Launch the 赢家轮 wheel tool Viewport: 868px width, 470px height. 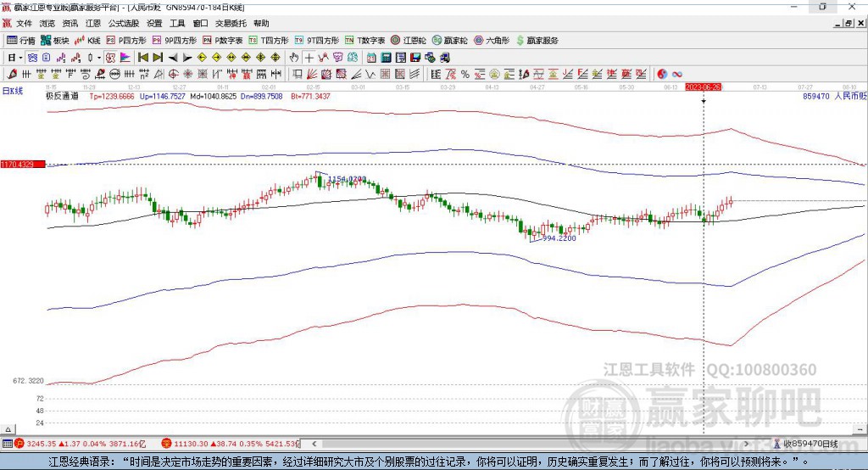point(449,41)
